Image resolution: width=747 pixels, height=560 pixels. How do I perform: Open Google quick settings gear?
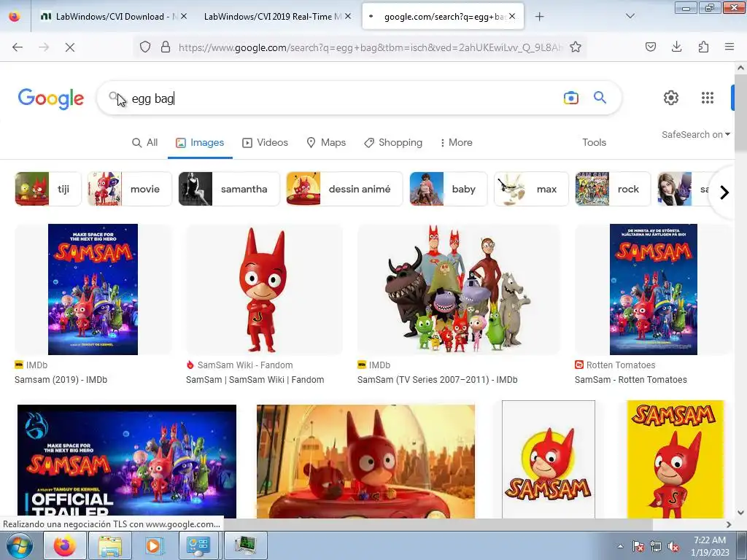click(x=671, y=98)
